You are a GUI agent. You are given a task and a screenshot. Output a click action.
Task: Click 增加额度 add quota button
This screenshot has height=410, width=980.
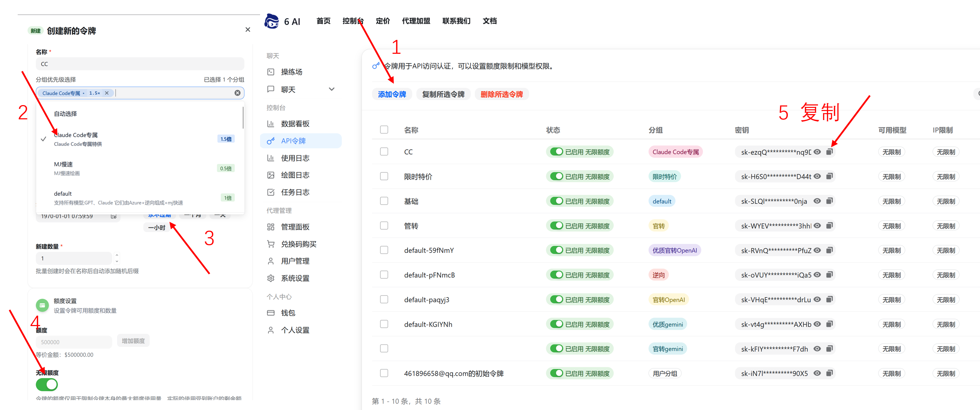(133, 341)
